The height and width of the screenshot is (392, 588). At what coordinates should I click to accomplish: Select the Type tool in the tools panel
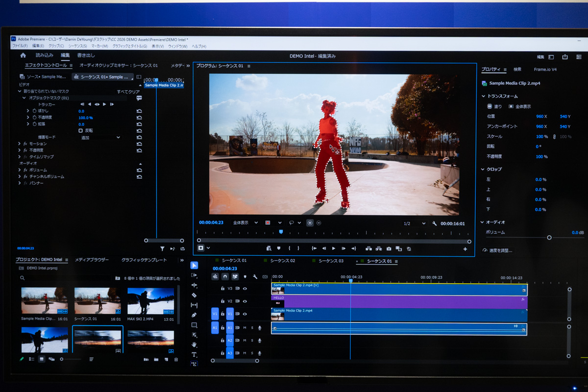point(194,354)
